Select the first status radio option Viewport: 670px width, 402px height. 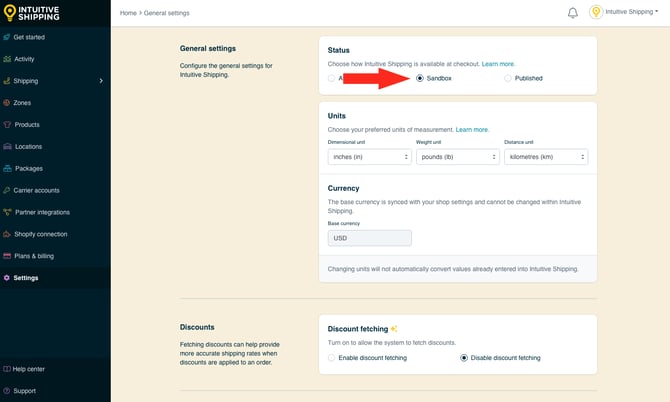(331, 78)
